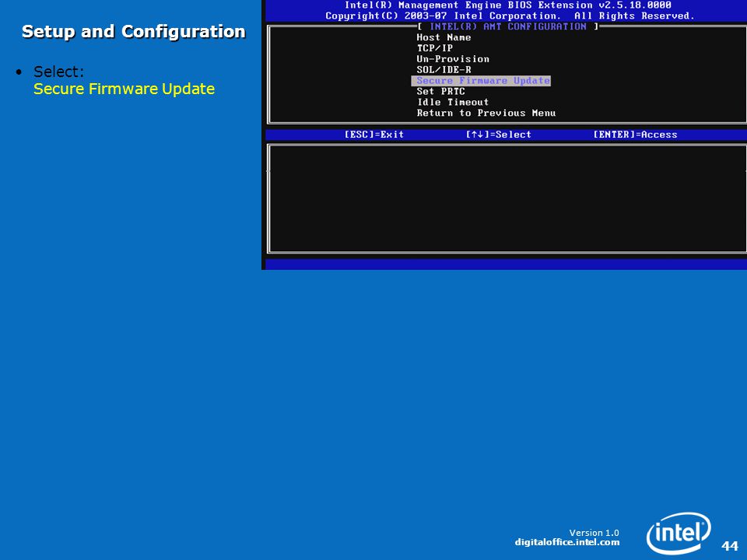Viewport: 747px width, 560px height.
Task: Click the digitaloffice.intel.com link
Action: point(567,542)
